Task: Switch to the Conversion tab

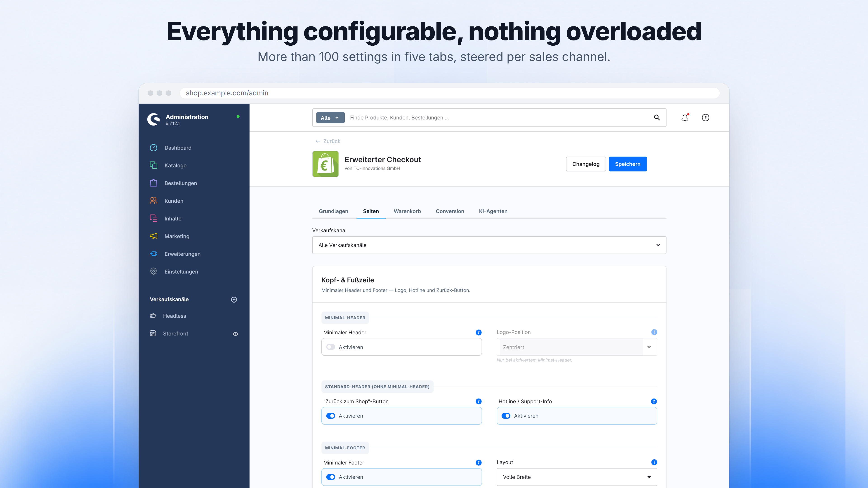Action: (450, 211)
